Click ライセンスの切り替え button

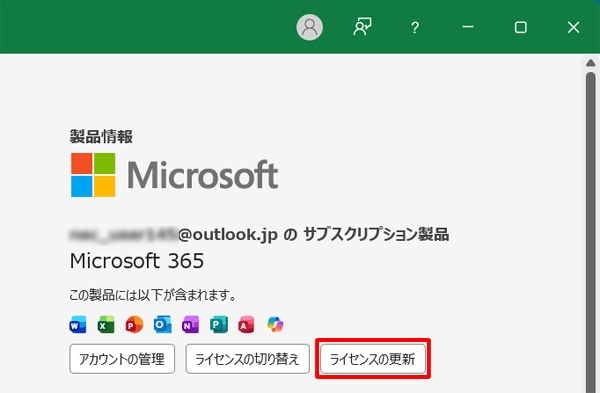(248, 359)
